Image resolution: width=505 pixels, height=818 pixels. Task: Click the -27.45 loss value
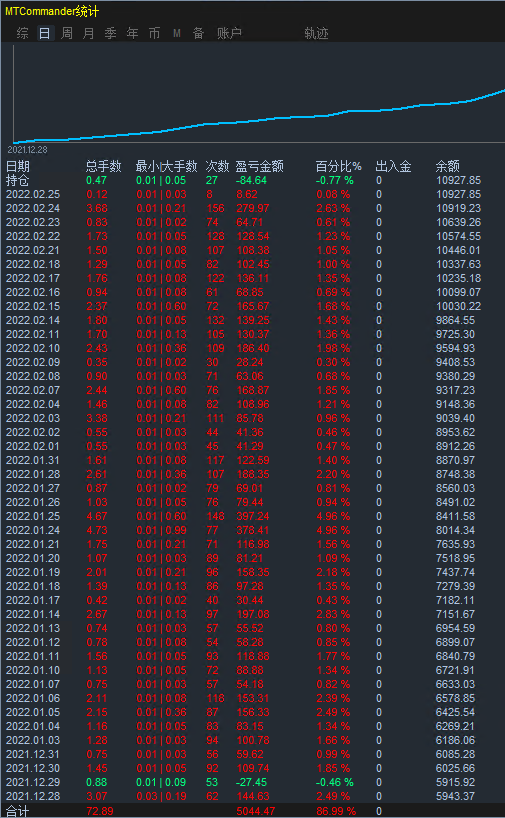click(251, 782)
